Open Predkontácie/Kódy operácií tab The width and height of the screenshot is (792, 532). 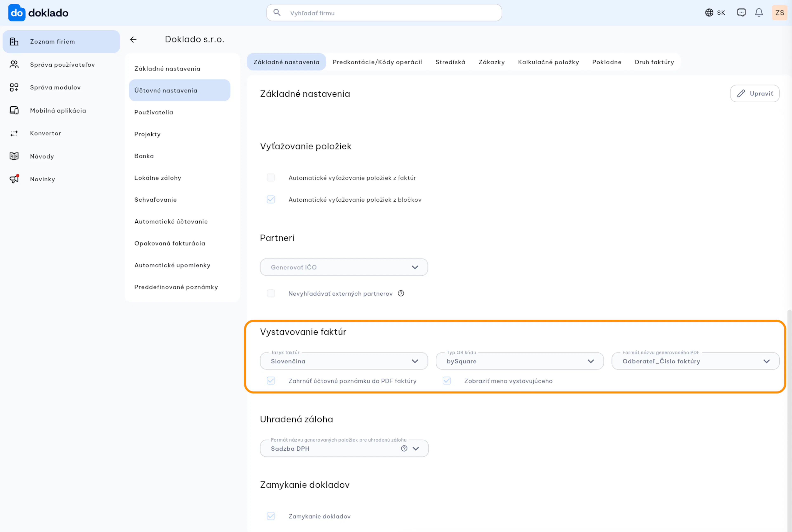point(377,62)
